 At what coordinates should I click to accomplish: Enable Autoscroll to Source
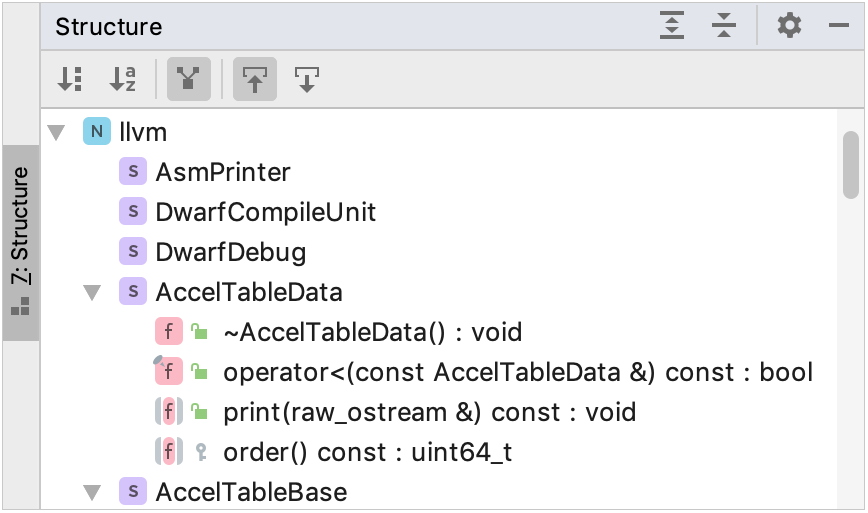pyautogui.click(x=255, y=79)
